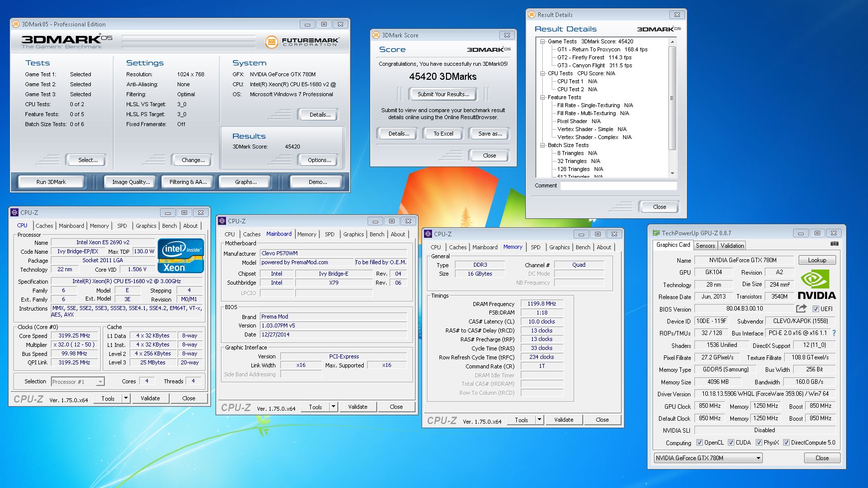Click Close button in Result Details window
Viewport: 868px width, 488px height.
(659, 207)
